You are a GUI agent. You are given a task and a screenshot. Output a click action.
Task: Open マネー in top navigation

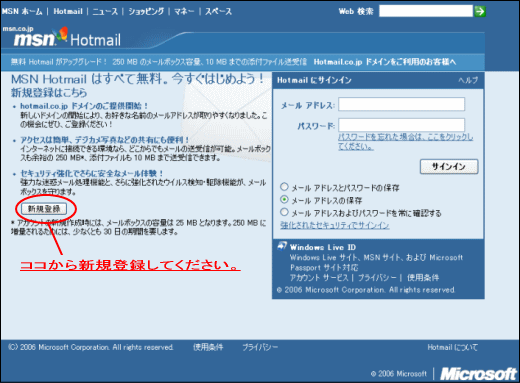184,11
